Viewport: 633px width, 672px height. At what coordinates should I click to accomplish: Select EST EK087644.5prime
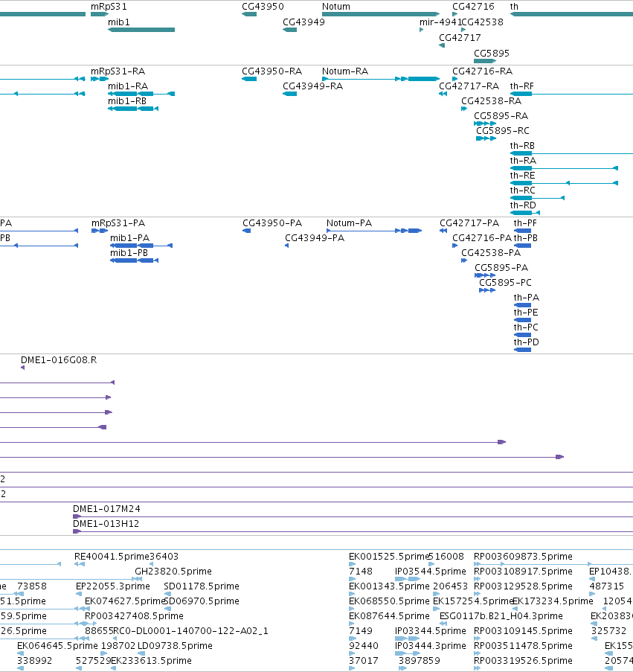(x=352, y=624)
